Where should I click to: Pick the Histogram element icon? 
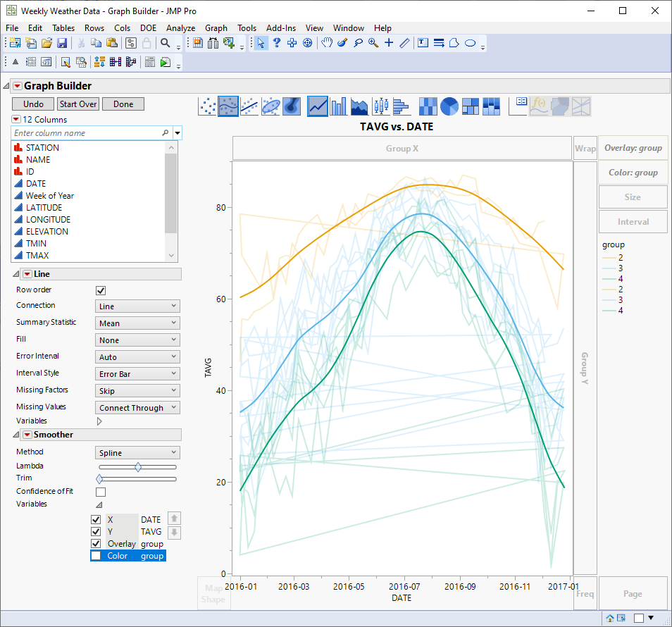pyautogui.click(x=402, y=106)
